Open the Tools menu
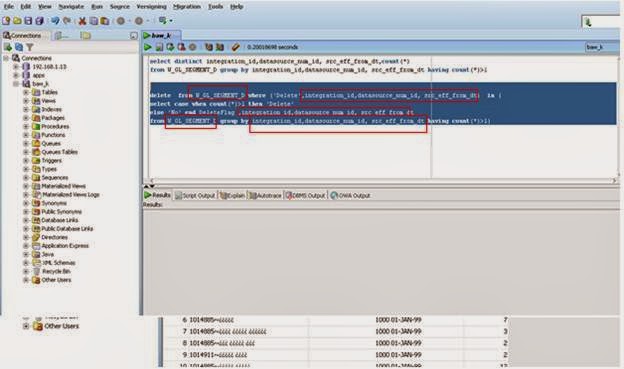This screenshot has width=624, height=369. point(215,6)
